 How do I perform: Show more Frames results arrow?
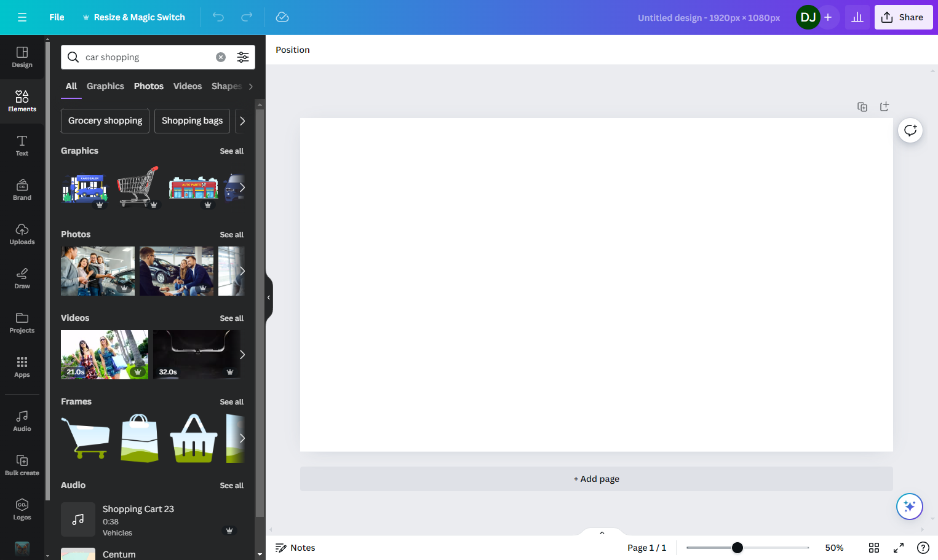pos(242,438)
